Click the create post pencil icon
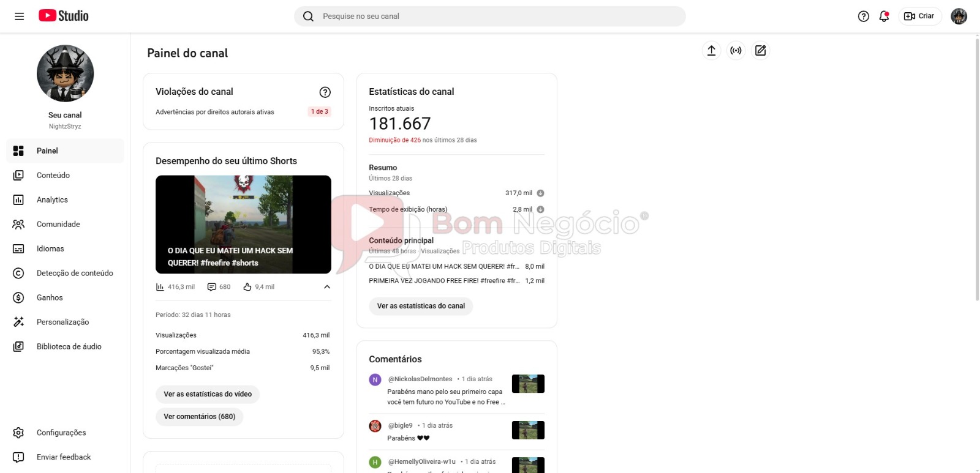980x473 pixels. click(760, 51)
